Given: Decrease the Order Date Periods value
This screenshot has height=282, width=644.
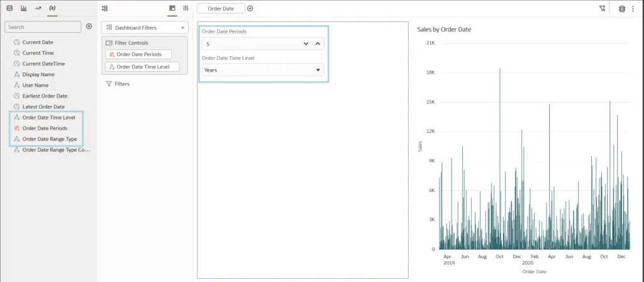Looking at the screenshot, I should [306, 44].
